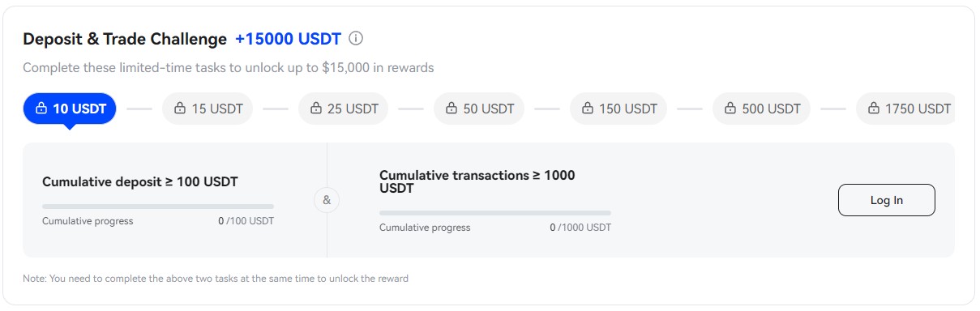The height and width of the screenshot is (311, 980).
Task: View the 150 USDT reward tier
Action: coord(618,109)
